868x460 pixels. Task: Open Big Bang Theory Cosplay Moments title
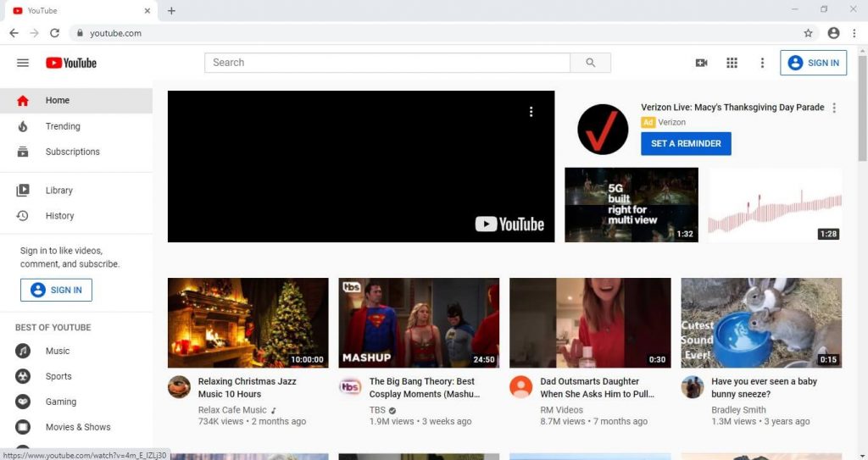pyautogui.click(x=424, y=387)
